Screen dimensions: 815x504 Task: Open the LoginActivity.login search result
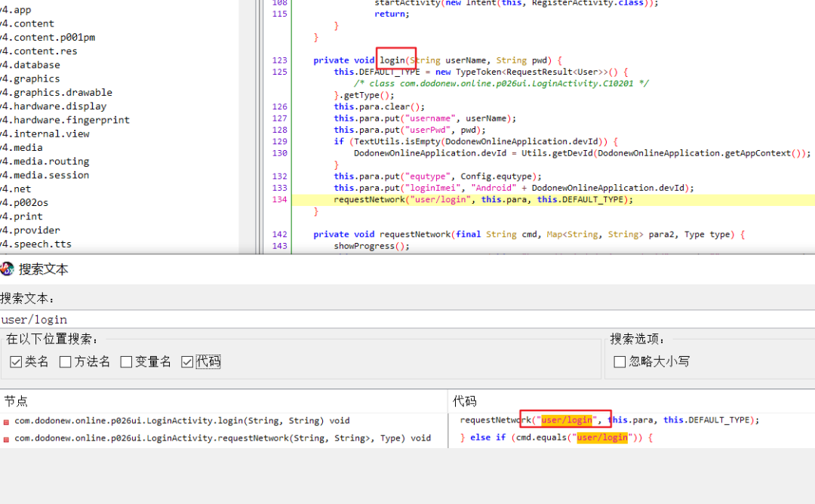(x=174, y=420)
